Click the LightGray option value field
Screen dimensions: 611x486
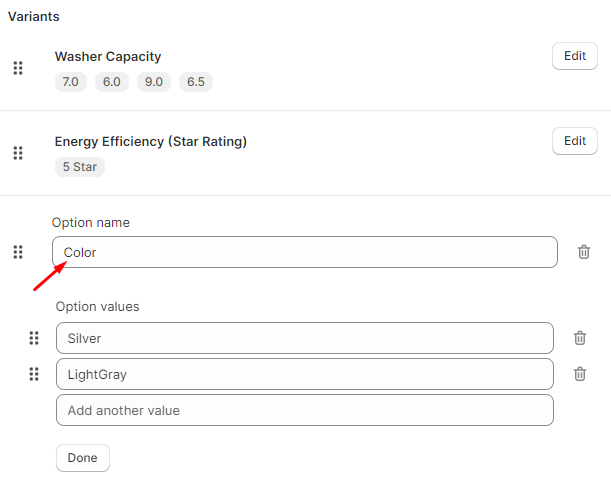click(305, 374)
